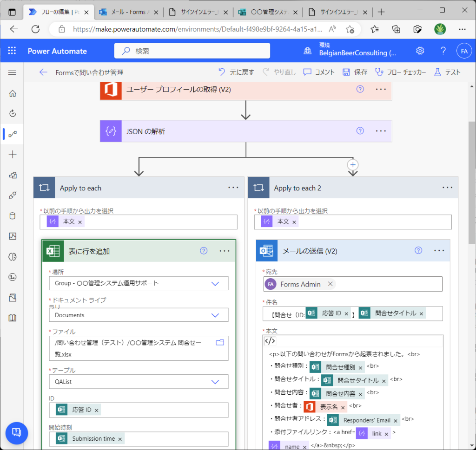Open the Templates icon in the left sidebar

coord(13,175)
